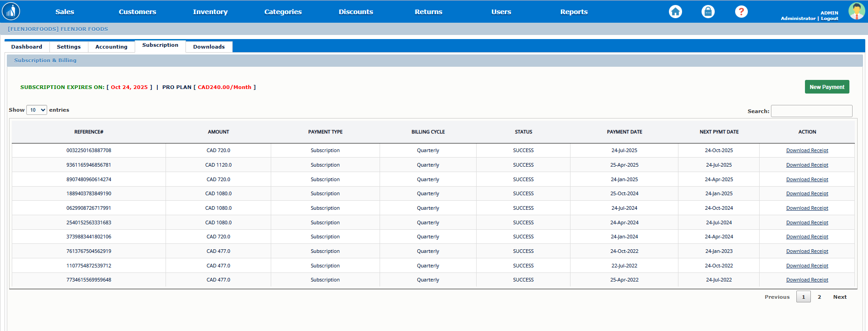Click the home icon in header
This screenshot has width=868, height=331.
pos(675,12)
